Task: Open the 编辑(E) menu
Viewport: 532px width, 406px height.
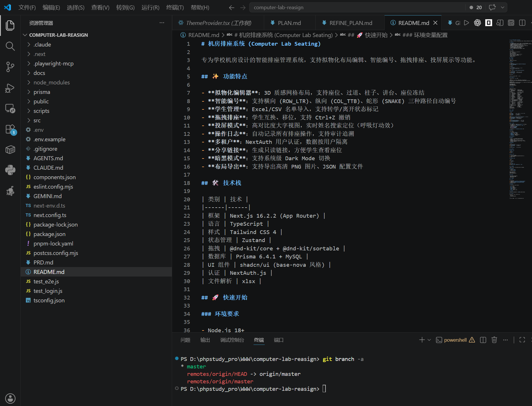Action: [51, 7]
